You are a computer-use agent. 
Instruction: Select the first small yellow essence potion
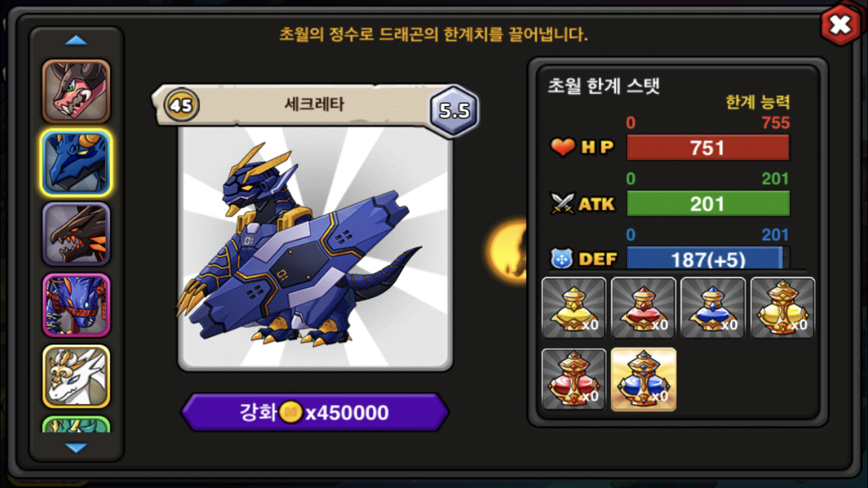574,308
